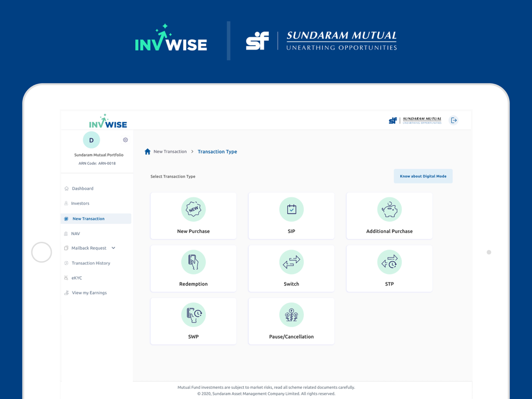This screenshot has height=399, width=532.
Task: Click Mailback Request menu label
Action: (89, 248)
